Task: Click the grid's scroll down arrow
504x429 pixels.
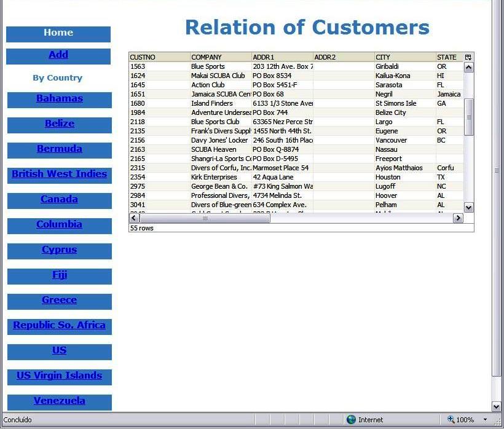Action: coord(469,208)
